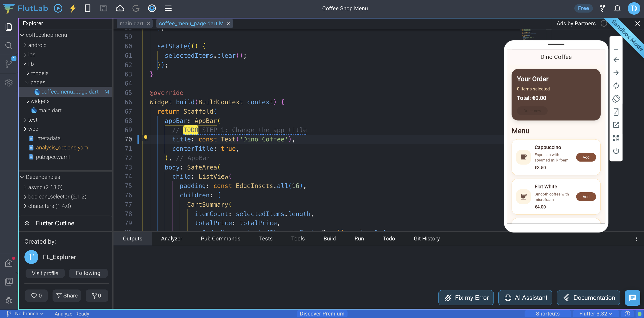
Task: Refresh the emulator preview
Action: click(x=616, y=86)
